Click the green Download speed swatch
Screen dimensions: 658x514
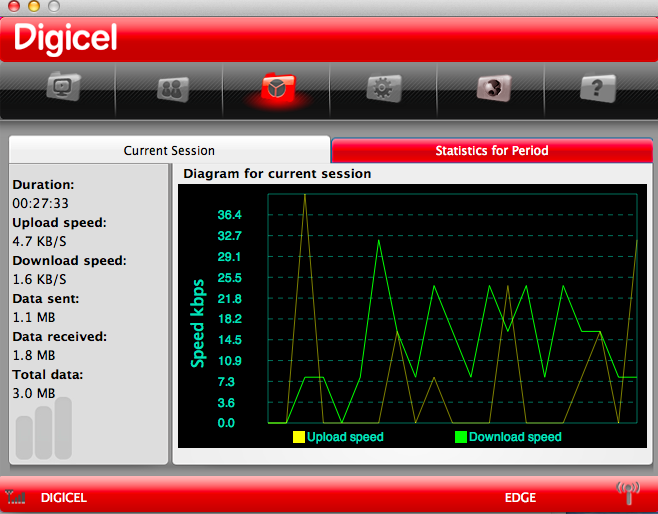point(461,437)
